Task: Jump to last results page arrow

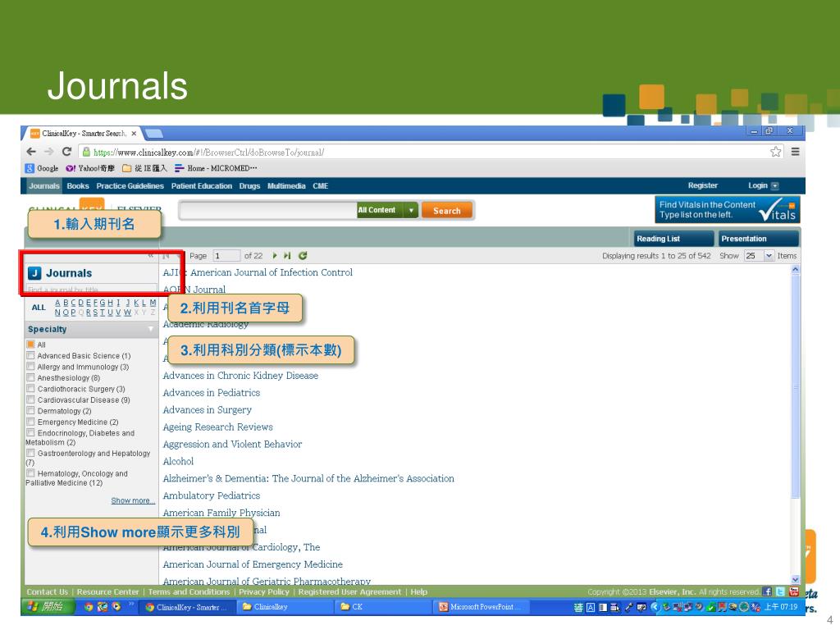Action: (287, 256)
